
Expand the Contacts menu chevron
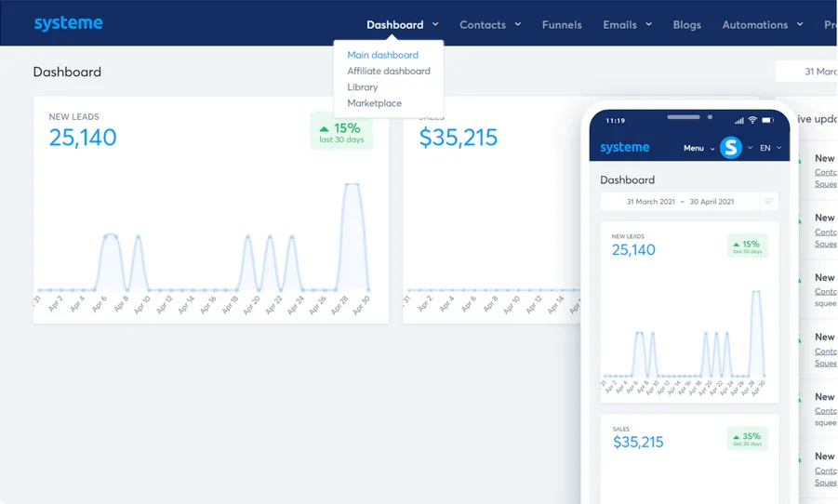click(x=518, y=24)
